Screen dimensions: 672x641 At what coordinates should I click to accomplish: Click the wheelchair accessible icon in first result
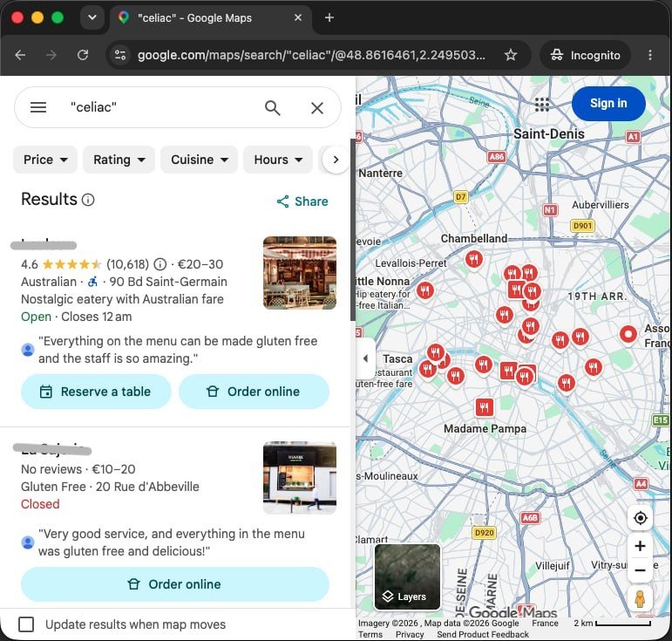tap(92, 282)
